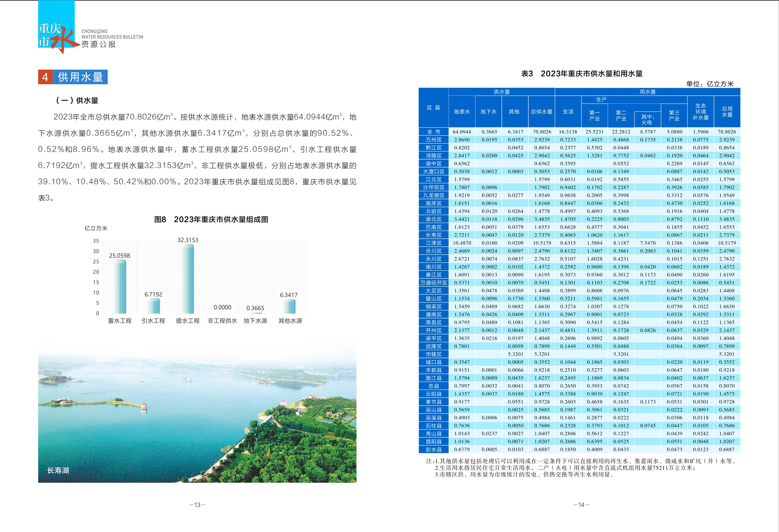779x532 pixels.
Task: Click the 6.7192 bar value label
Action: click(153, 294)
